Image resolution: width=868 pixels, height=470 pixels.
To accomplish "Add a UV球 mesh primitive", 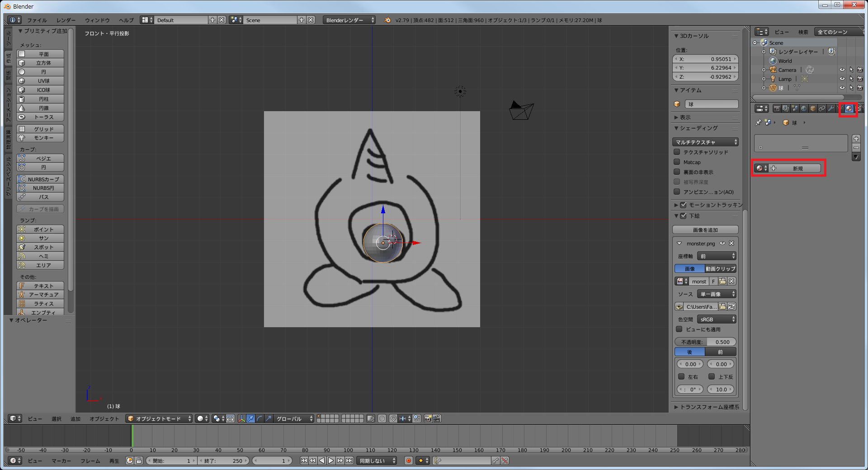I will pos(40,81).
